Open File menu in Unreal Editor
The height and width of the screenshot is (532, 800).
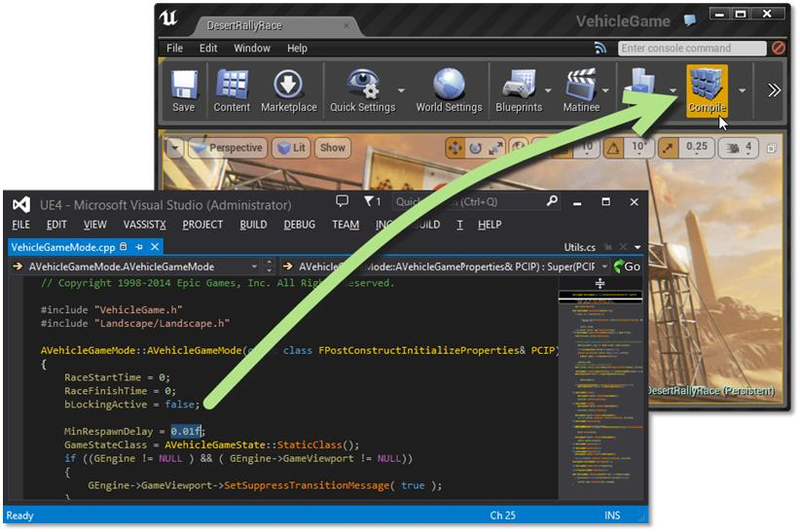coord(174,48)
